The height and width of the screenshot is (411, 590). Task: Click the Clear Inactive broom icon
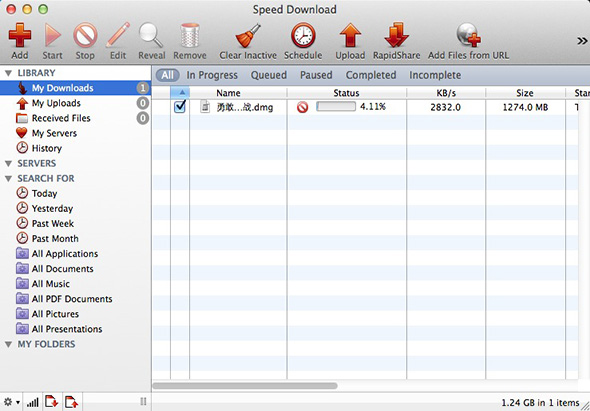[248, 35]
